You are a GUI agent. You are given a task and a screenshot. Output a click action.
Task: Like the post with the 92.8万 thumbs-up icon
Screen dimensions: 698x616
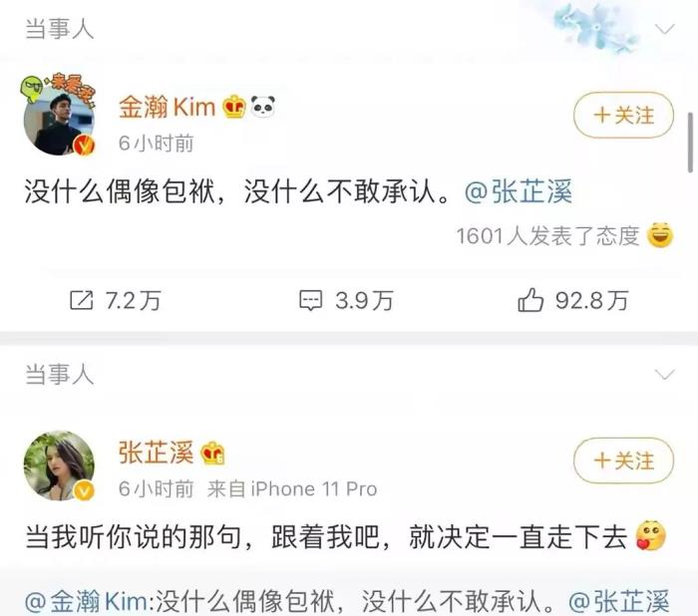point(530,300)
